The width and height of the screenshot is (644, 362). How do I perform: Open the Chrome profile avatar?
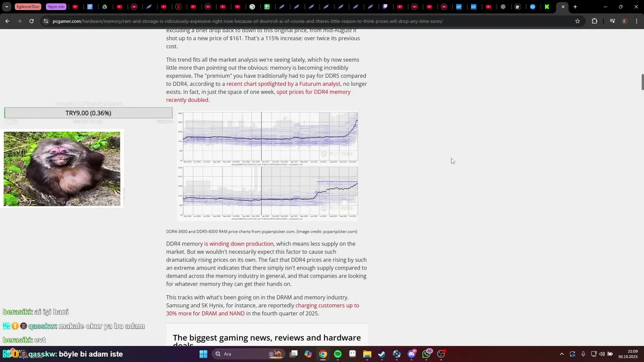coord(624,21)
